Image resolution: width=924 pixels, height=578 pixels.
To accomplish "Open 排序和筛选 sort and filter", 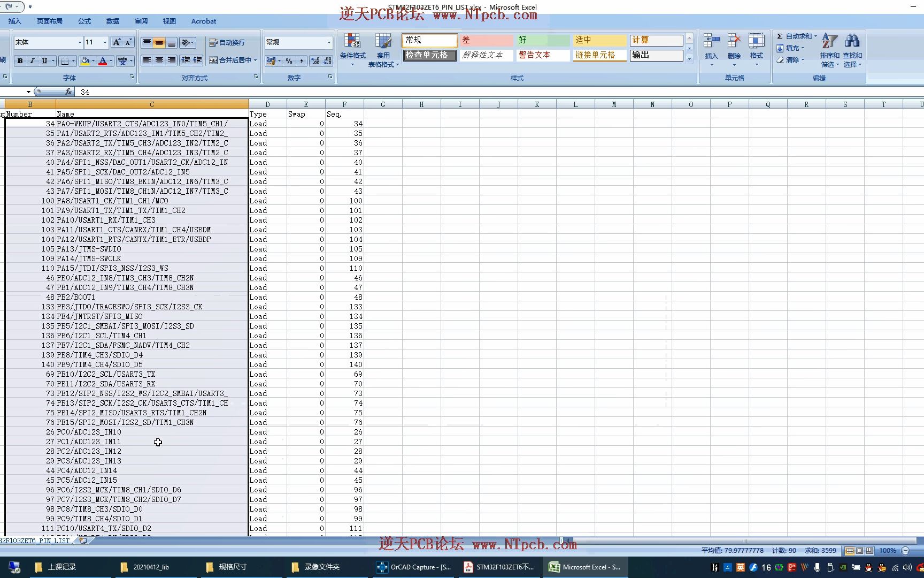I will coord(829,50).
